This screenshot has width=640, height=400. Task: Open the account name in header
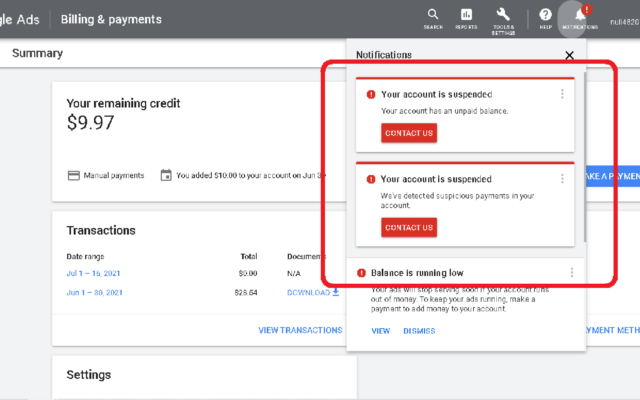[x=624, y=22]
